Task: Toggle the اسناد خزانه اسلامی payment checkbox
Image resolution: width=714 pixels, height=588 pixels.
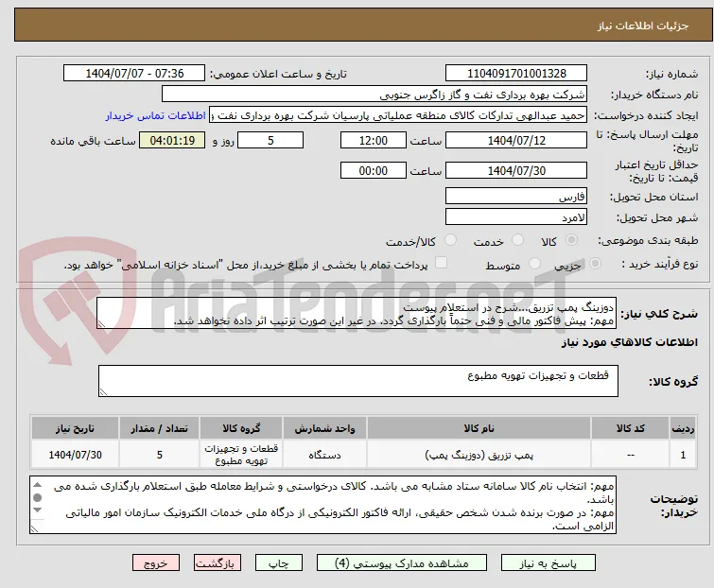Action: pos(441,263)
